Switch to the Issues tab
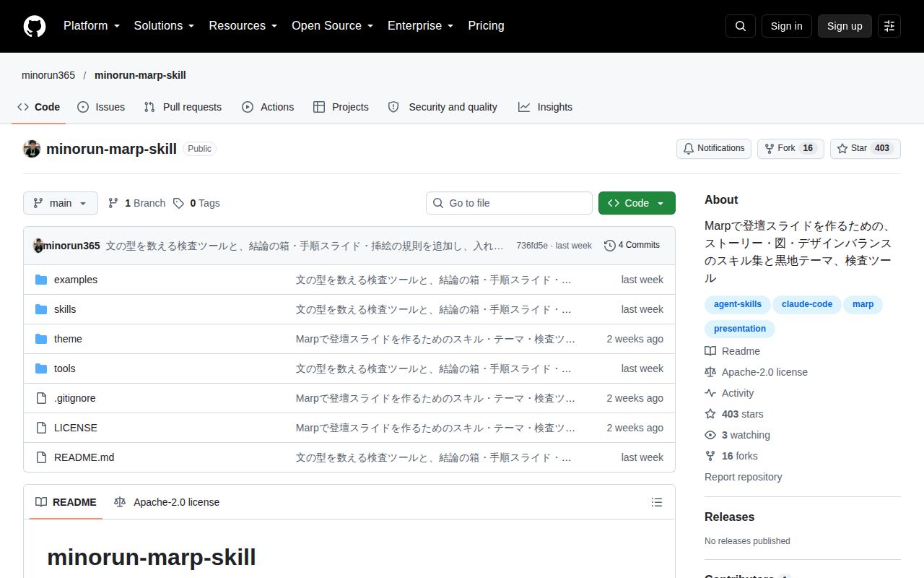 (x=101, y=107)
